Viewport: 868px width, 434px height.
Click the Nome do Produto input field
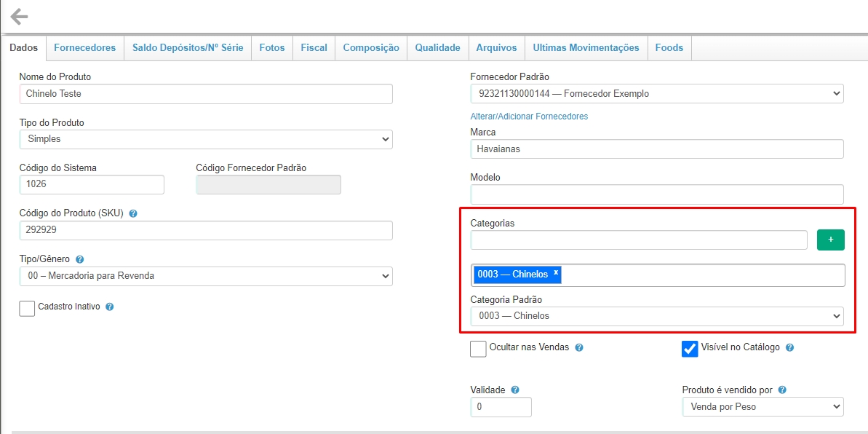[205, 94]
